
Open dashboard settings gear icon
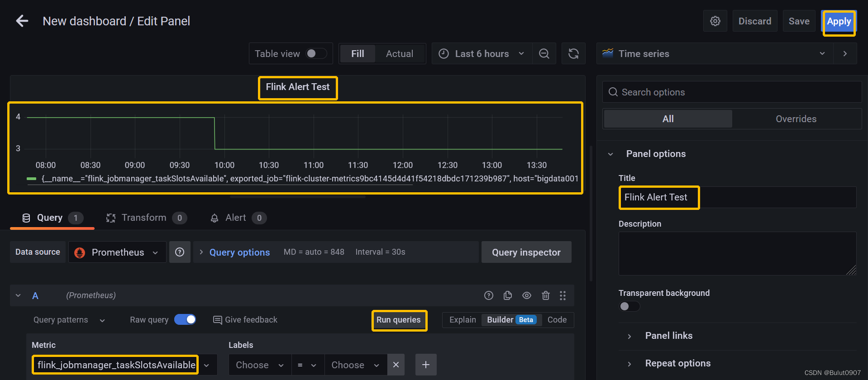(715, 21)
